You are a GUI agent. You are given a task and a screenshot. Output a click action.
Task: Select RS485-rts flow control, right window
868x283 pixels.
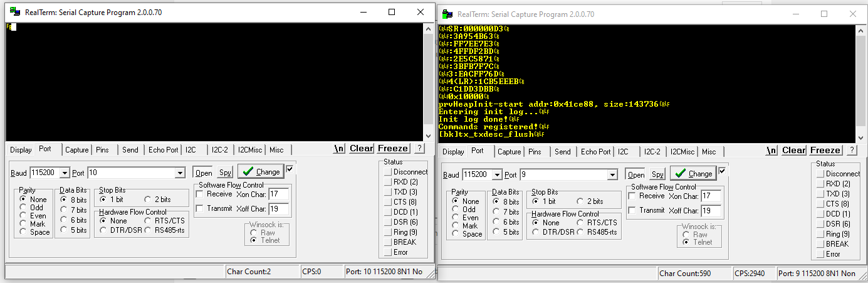pos(597,232)
